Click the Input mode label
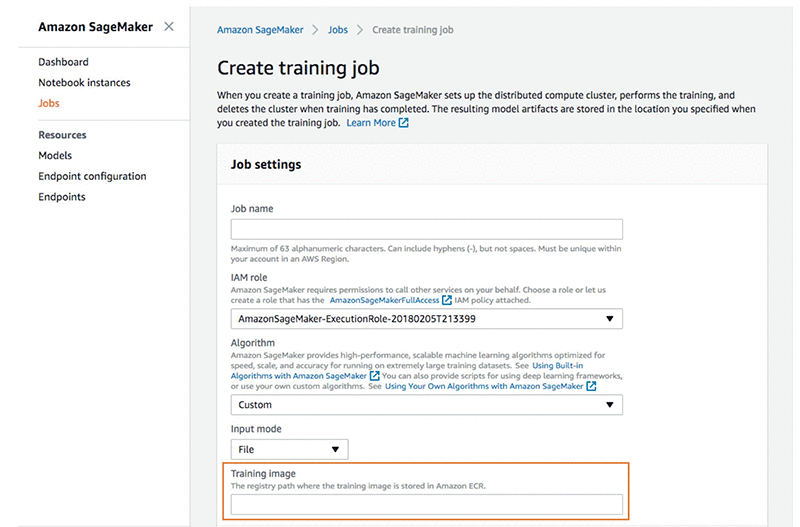The image size is (800, 527). click(x=256, y=429)
